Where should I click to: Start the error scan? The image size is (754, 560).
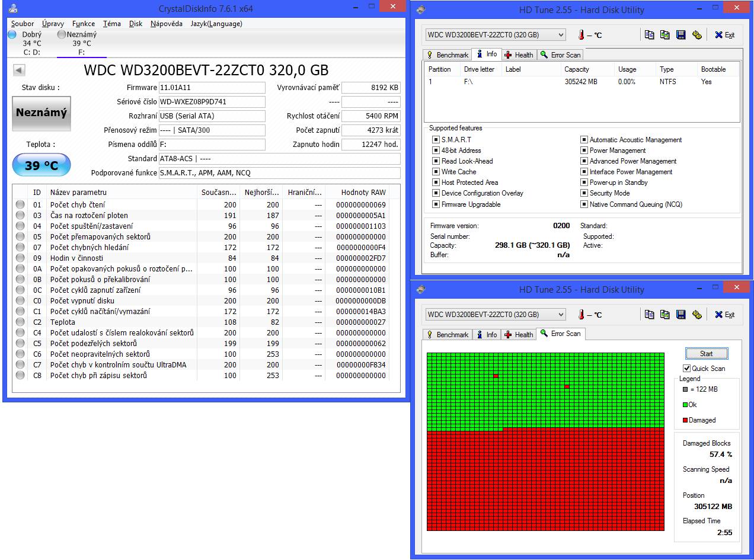[706, 354]
